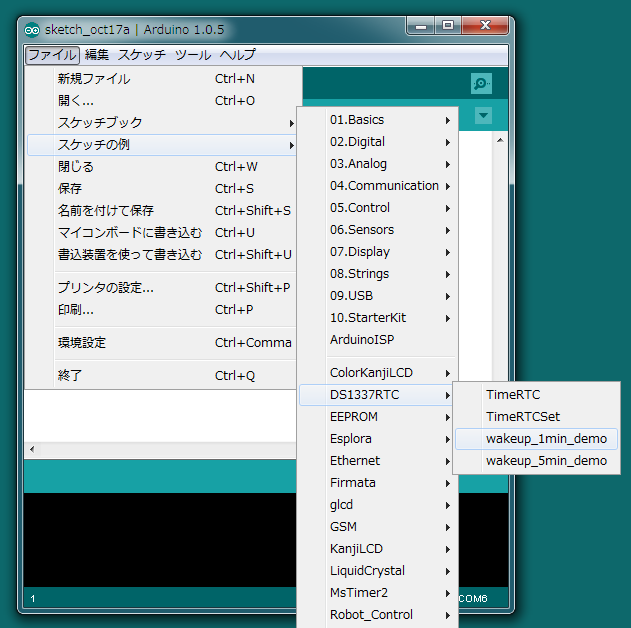Close the Arduino window

click(485, 26)
